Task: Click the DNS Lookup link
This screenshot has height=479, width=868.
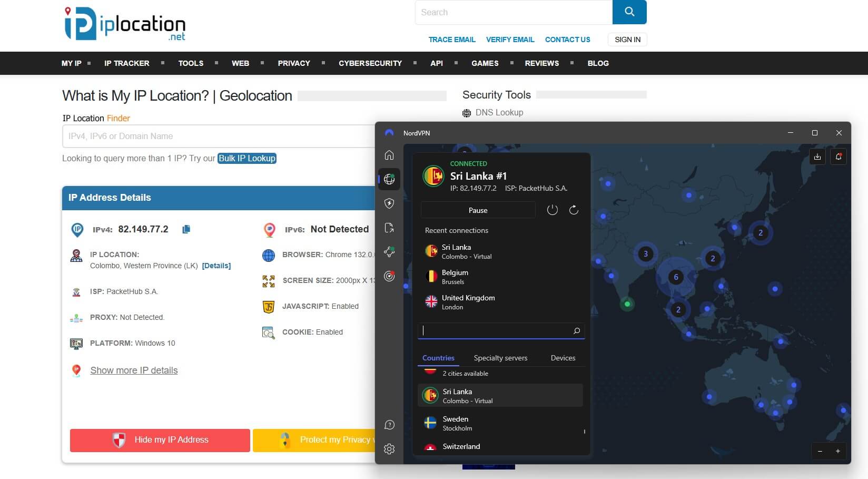Action: [x=499, y=112]
